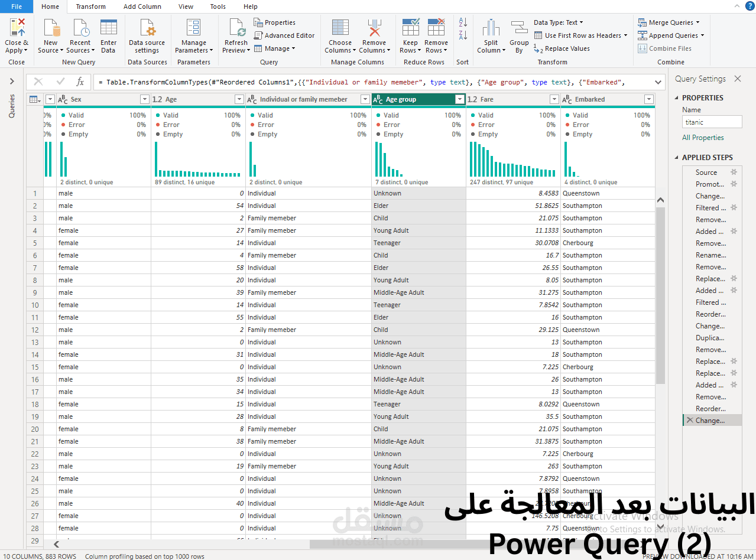756x560 pixels.
Task: Click Use First Row as Headers
Action: pyautogui.click(x=580, y=35)
